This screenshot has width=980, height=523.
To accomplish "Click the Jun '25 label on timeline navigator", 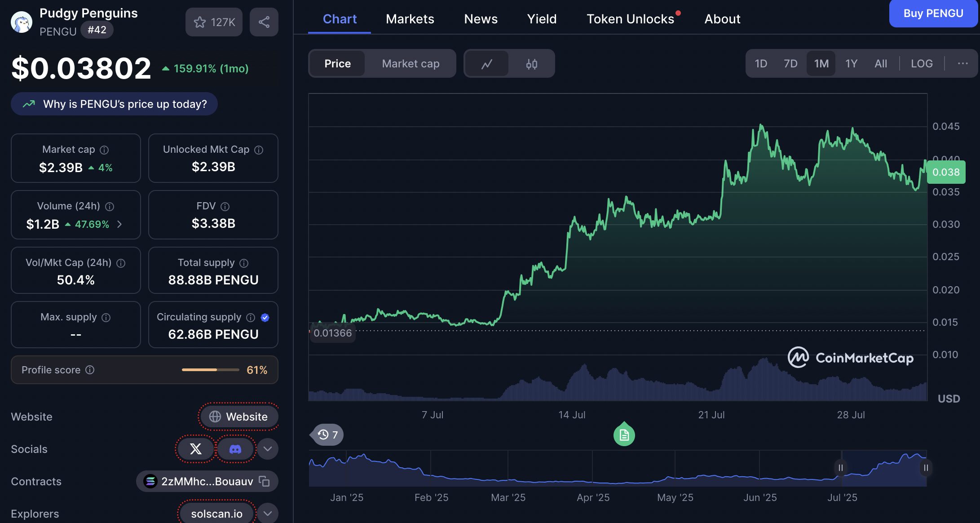I will pos(760,497).
